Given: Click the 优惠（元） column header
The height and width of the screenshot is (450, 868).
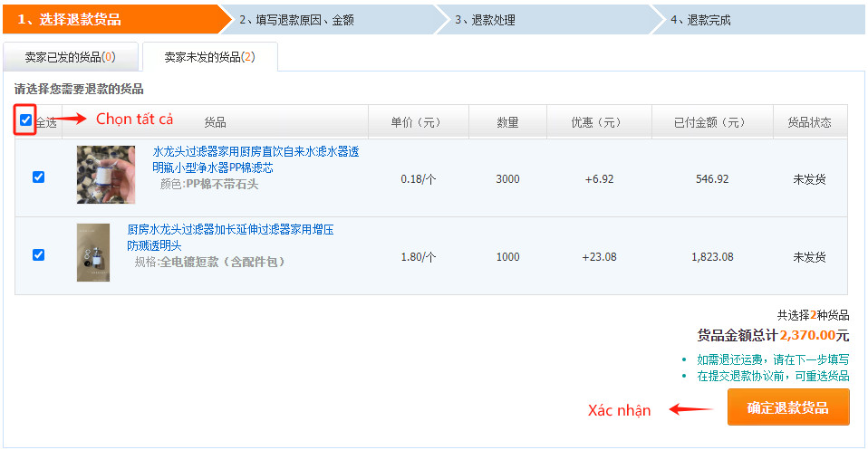Looking at the screenshot, I should click(x=597, y=122).
